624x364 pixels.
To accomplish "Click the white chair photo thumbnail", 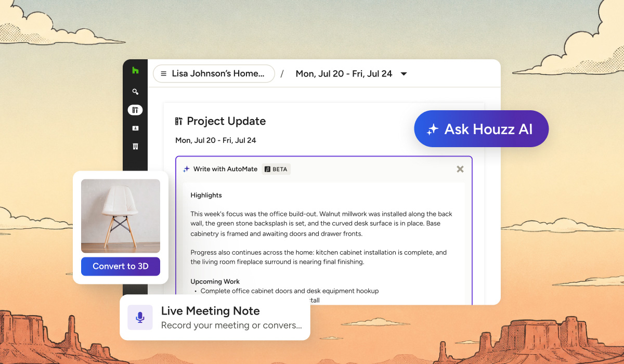I will click(121, 216).
